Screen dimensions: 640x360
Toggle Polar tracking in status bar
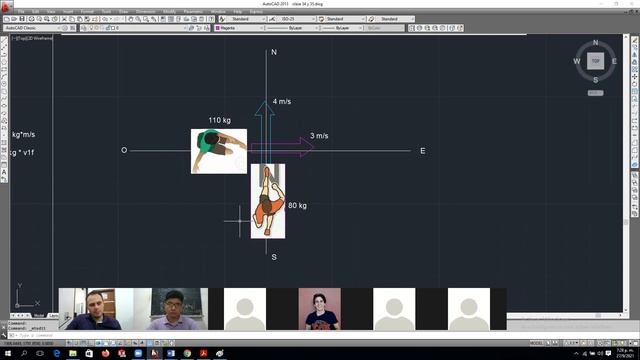pyautogui.click(x=99, y=343)
